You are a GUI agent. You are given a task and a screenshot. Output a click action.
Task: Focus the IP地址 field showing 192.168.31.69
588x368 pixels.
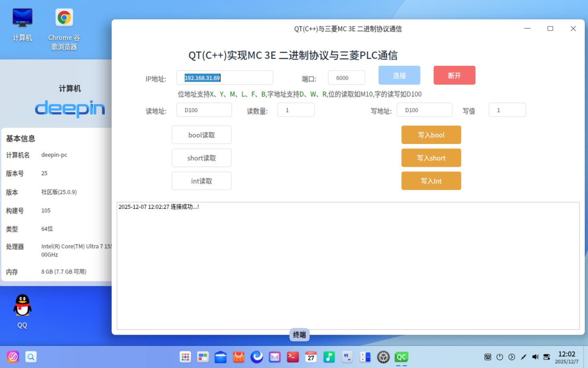[x=225, y=78]
